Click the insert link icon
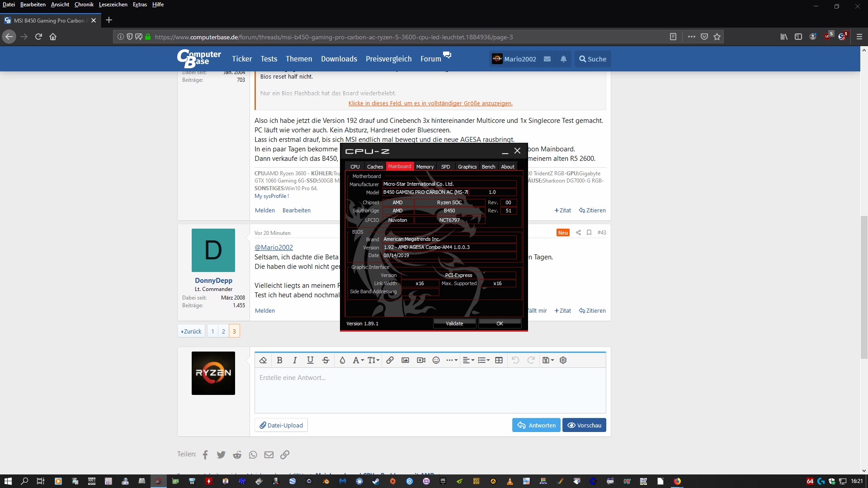 pyautogui.click(x=390, y=360)
